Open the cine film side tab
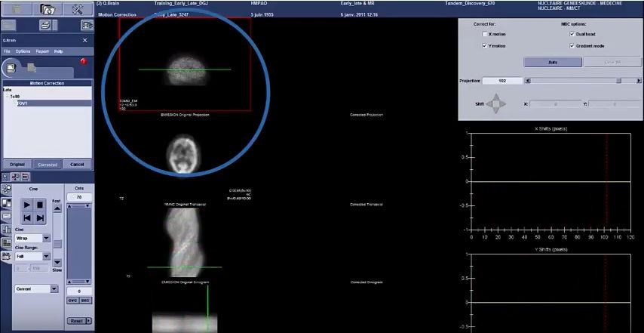The image size is (644, 333). point(6,256)
